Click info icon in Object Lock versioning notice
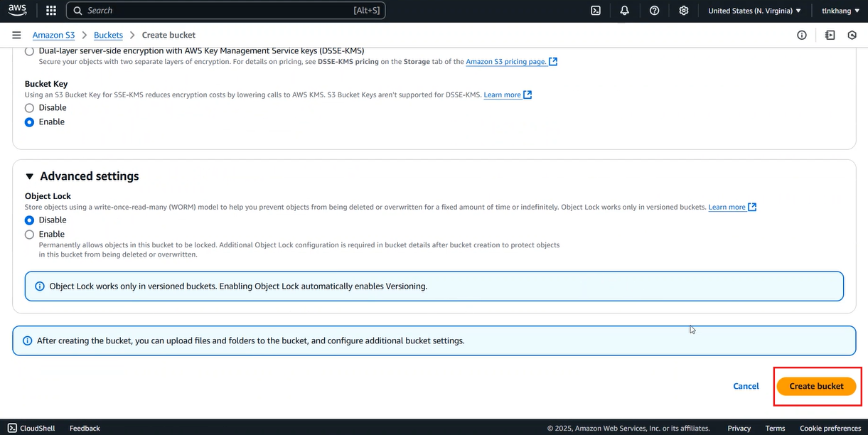The width and height of the screenshot is (868, 435). coord(40,286)
